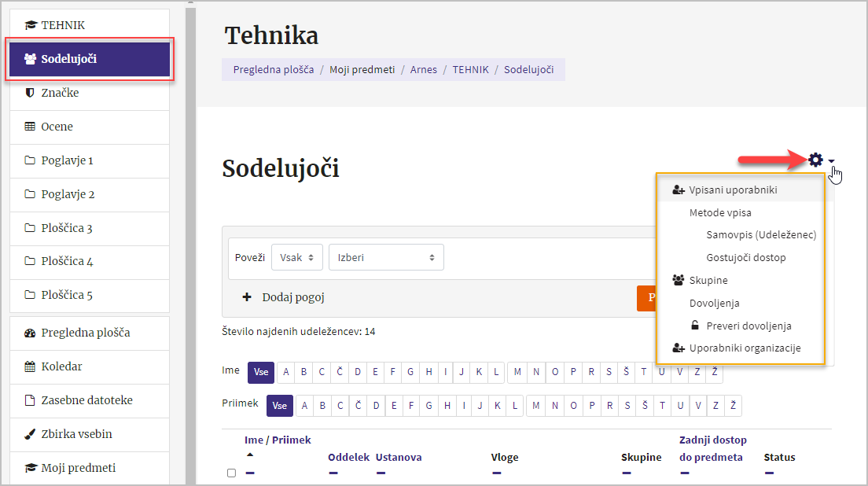This screenshot has width=868, height=486.
Task: Choose Vpisani uporabniki from gear menu
Action: [x=740, y=190]
